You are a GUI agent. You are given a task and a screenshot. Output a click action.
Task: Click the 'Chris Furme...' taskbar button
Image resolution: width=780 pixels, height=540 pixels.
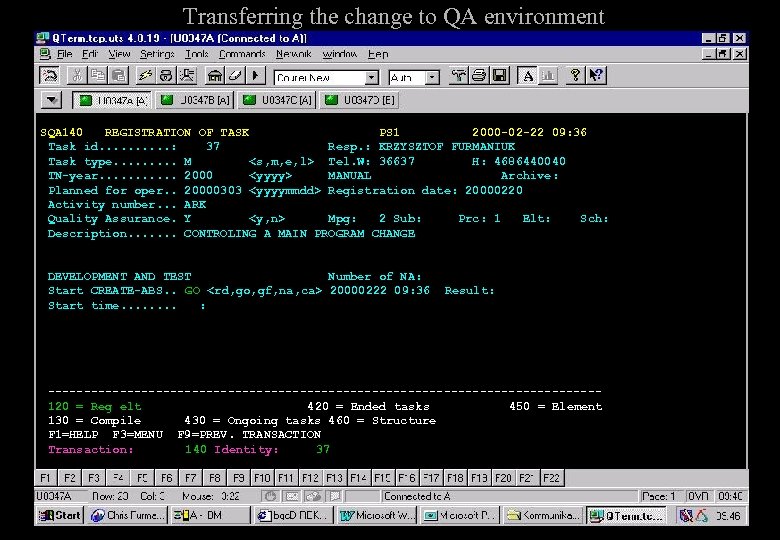pyautogui.click(x=128, y=516)
